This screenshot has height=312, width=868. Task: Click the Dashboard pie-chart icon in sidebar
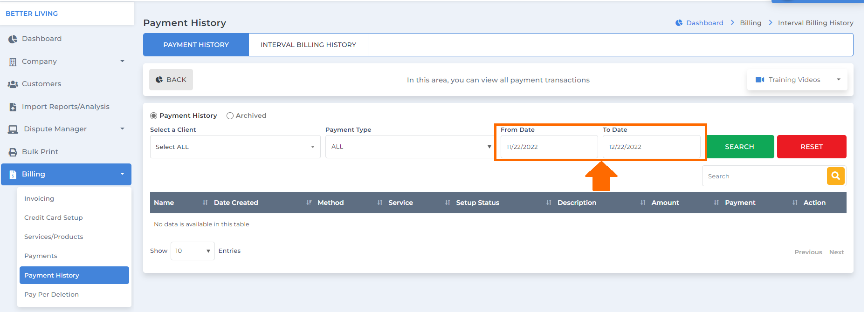click(x=13, y=39)
